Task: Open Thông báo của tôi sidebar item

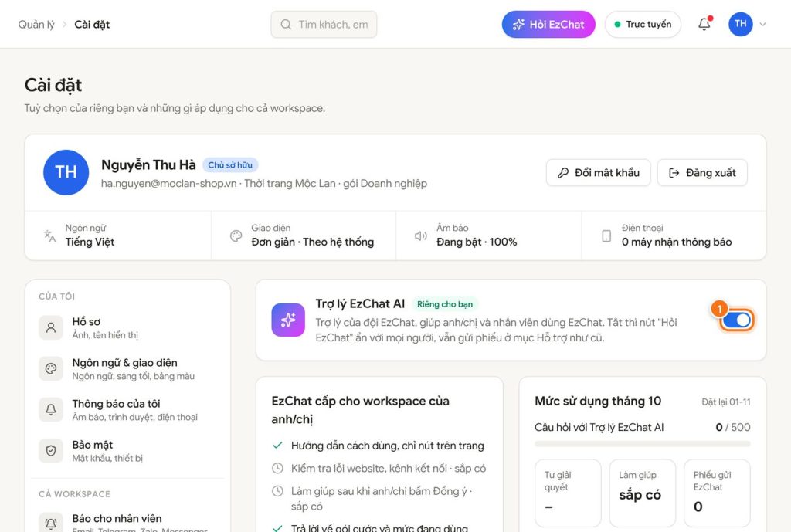Action: point(127,409)
